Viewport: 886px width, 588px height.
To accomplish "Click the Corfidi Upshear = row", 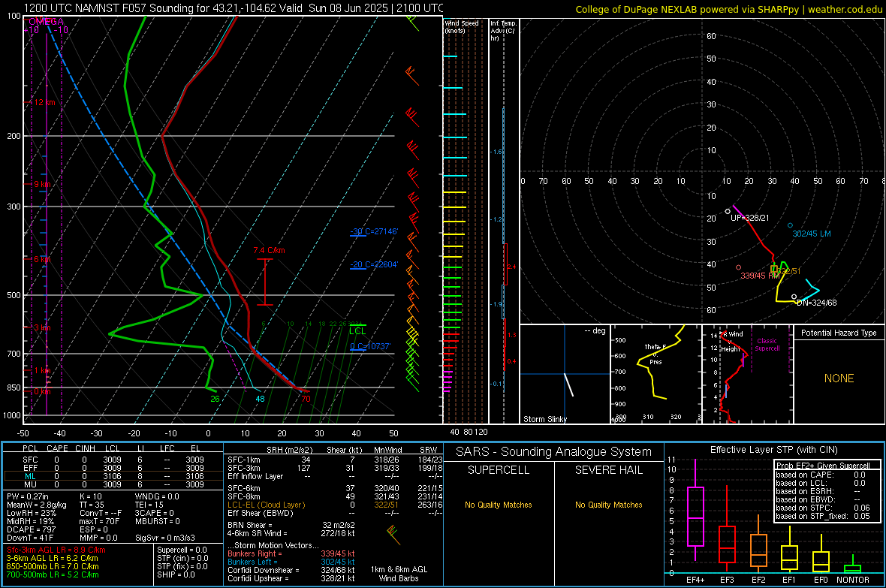I will [291, 577].
